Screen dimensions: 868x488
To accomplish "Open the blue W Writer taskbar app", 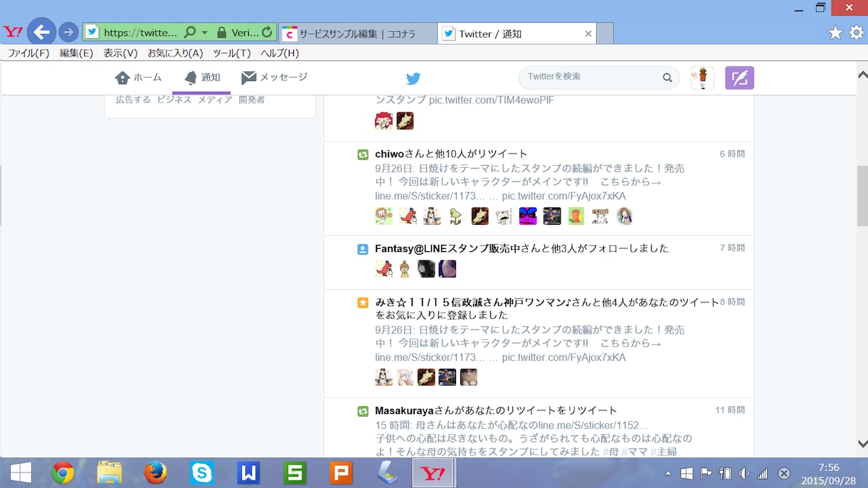I will (248, 473).
